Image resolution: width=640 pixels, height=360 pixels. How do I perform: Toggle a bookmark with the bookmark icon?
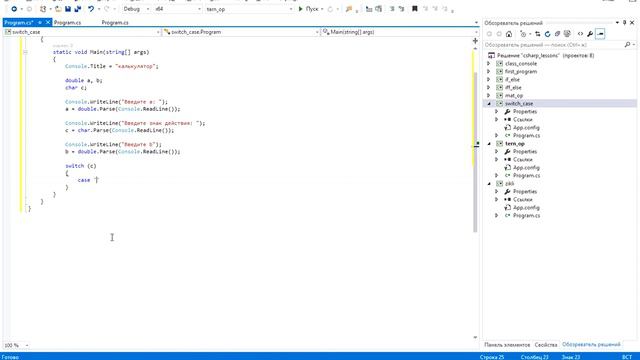tap(415, 9)
